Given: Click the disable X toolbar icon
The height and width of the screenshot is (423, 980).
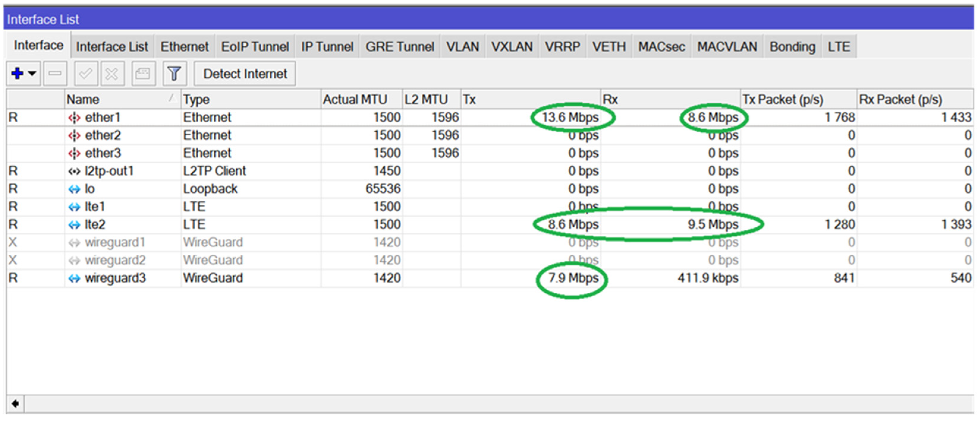Looking at the screenshot, I should [112, 73].
